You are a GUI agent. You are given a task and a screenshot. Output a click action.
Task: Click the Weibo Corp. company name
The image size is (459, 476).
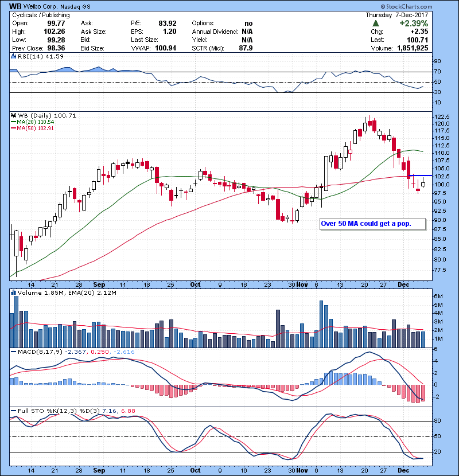[x=40, y=6]
